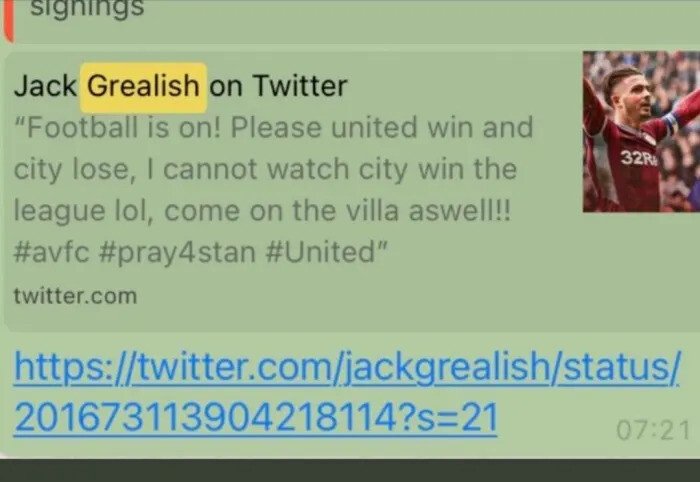Viewport: 700px width, 482px height.
Task: Tap the 'come on the villa aswell!!' line
Action: (x=337, y=210)
